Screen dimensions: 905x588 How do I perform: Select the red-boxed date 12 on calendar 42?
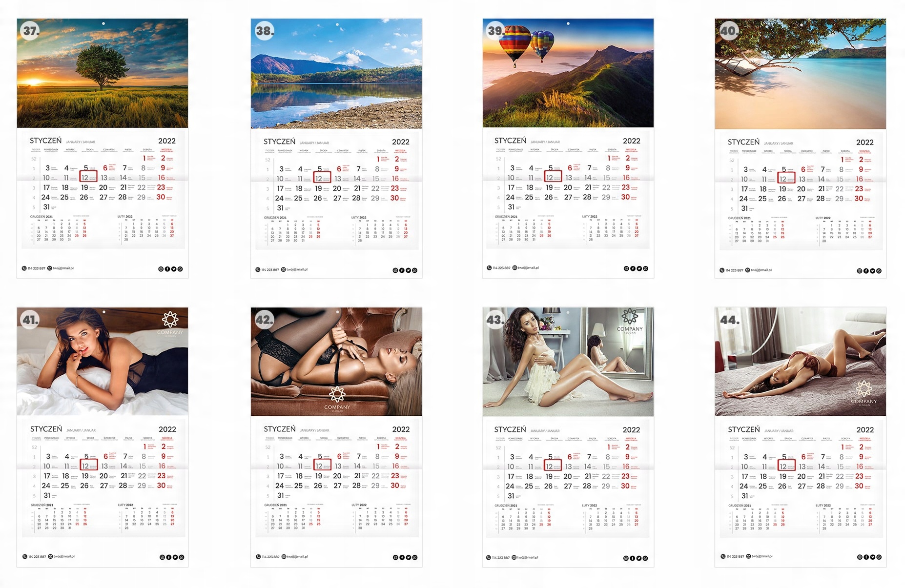coord(322,466)
